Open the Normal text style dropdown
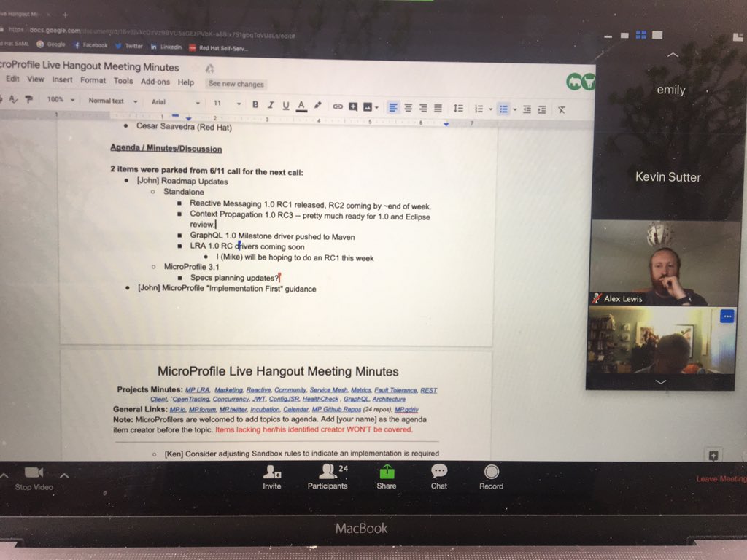 [x=113, y=101]
